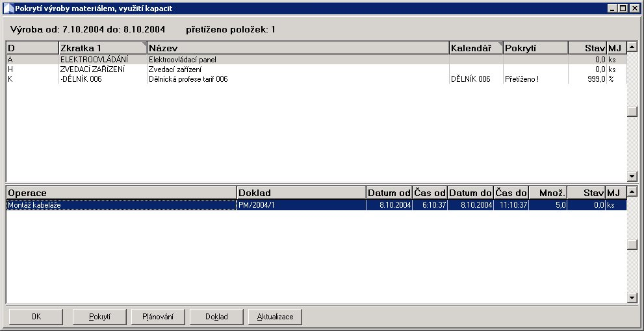The height and width of the screenshot is (331, 644).
Task: Click the OK button
Action: (36, 317)
